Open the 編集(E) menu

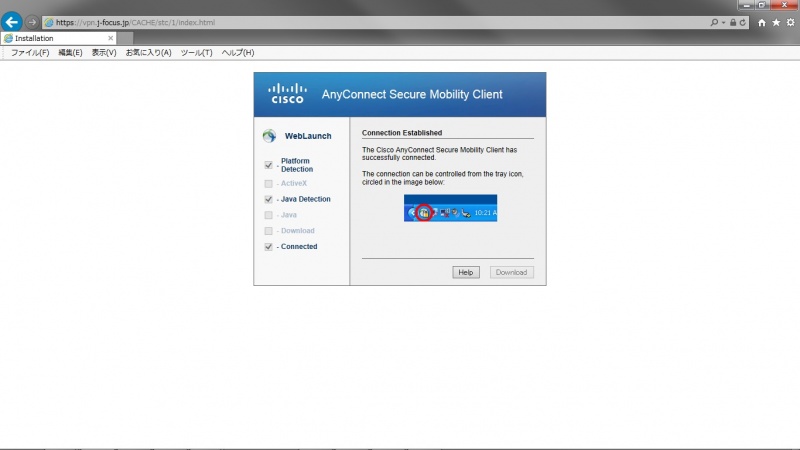tap(70, 53)
